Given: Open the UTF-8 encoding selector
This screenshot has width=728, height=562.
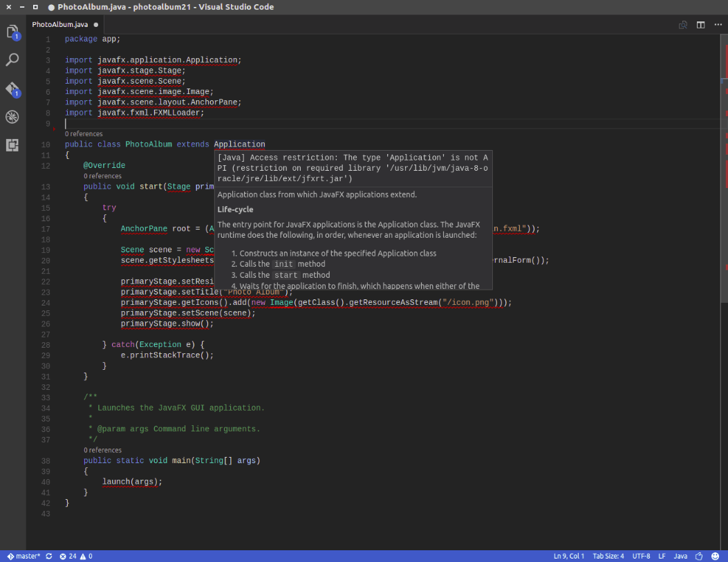Looking at the screenshot, I should pos(641,556).
